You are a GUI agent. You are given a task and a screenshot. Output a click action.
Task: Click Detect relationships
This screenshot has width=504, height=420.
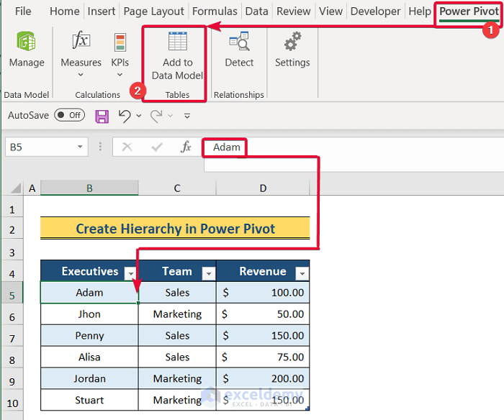(x=239, y=50)
